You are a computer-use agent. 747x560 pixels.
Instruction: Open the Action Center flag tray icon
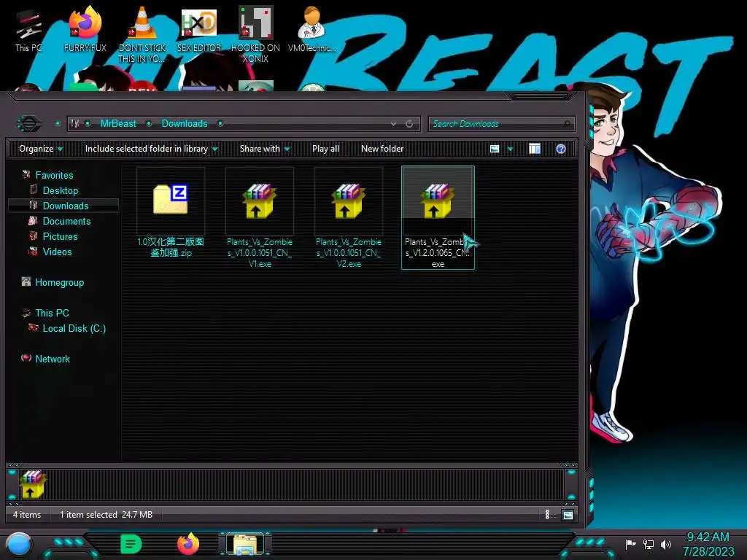[630, 544]
